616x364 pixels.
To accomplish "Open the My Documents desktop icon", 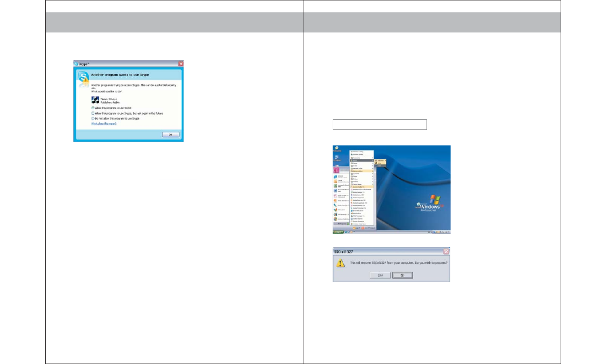I will pyautogui.click(x=337, y=149).
